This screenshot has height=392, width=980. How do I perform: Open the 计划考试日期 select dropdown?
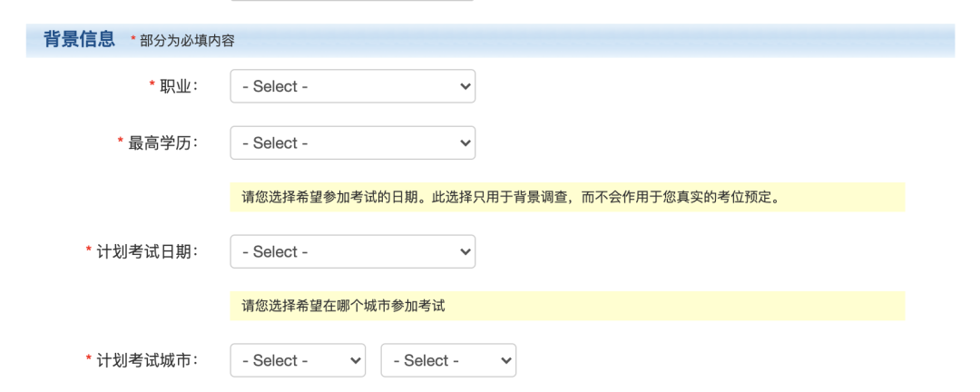(352, 252)
